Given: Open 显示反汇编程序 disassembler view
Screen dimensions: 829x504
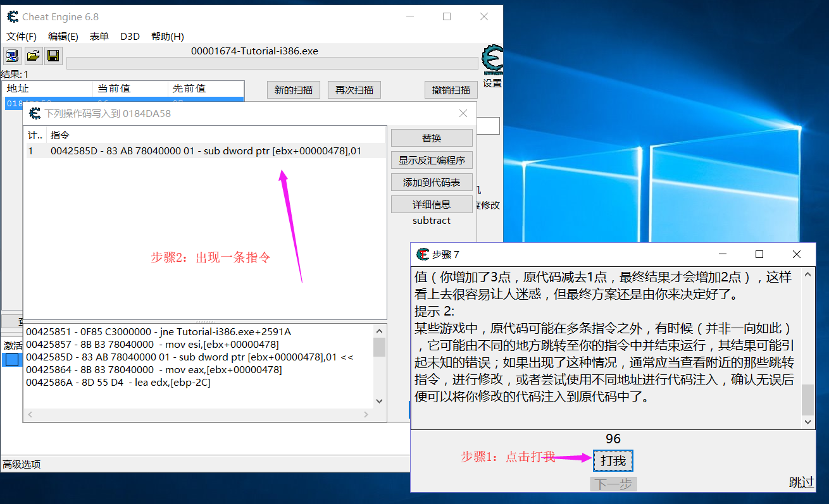Looking at the screenshot, I should pos(432,159).
